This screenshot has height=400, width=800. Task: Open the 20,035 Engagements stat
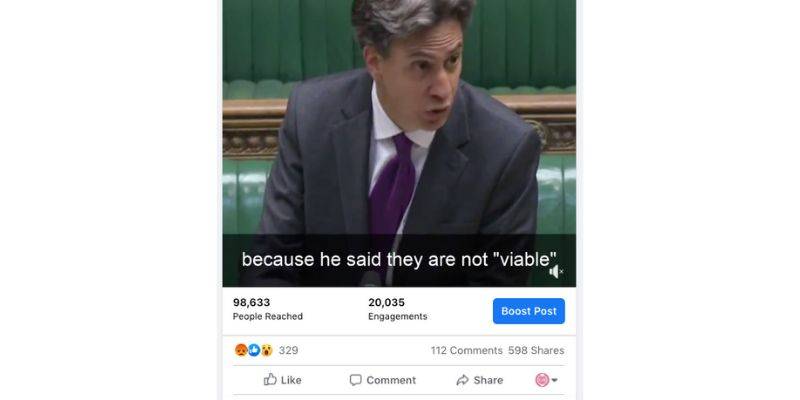pos(397,309)
